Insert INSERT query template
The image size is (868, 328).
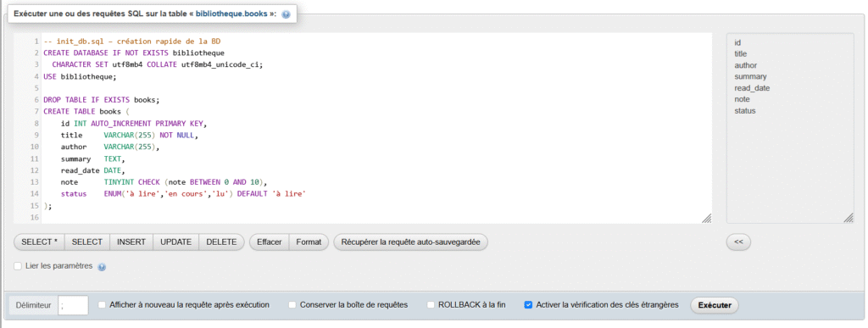[x=131, y=242]
